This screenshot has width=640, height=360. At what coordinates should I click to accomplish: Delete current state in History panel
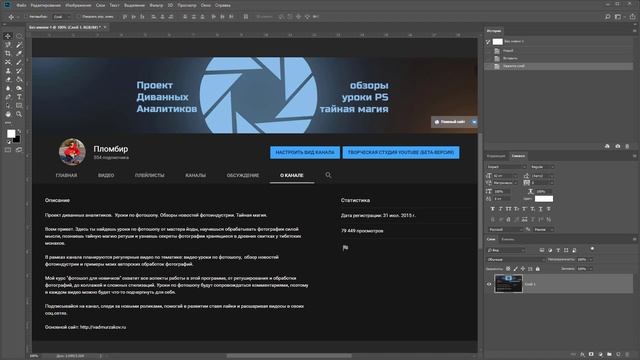[x=627, y=146]
